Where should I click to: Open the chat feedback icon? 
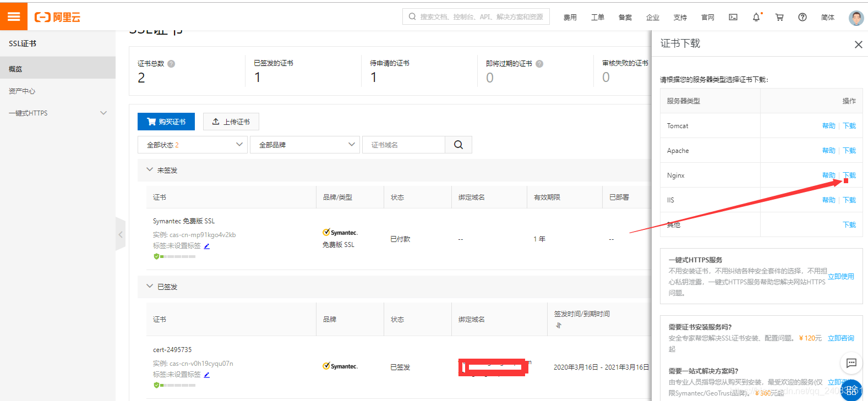(851, 363)
